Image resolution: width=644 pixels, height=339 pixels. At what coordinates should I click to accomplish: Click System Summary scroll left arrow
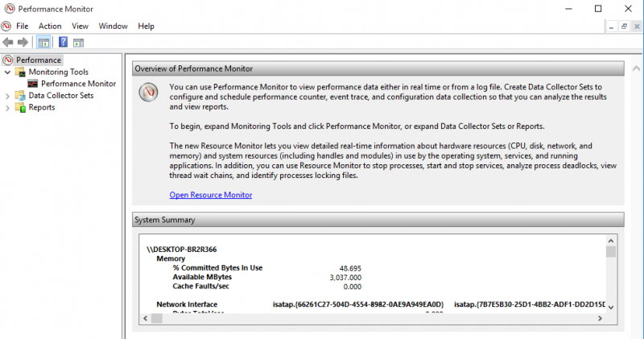click(x=145, y=318)
